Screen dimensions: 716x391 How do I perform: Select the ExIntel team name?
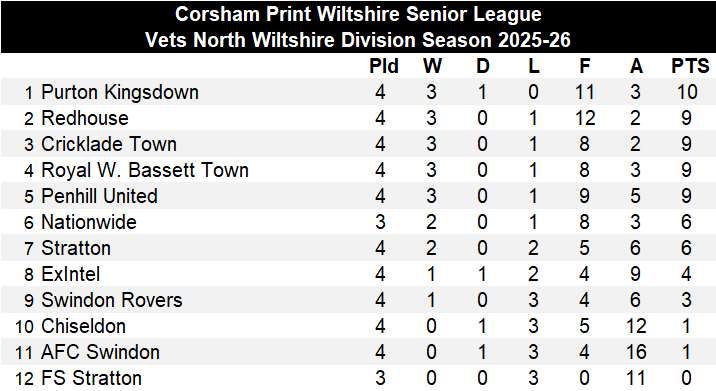pos(70,274)
